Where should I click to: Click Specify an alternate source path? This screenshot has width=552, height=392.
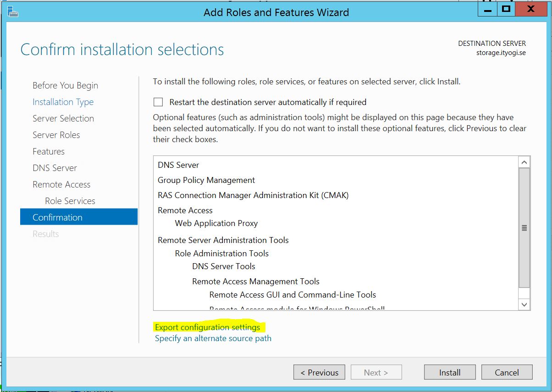coord(213,338)
